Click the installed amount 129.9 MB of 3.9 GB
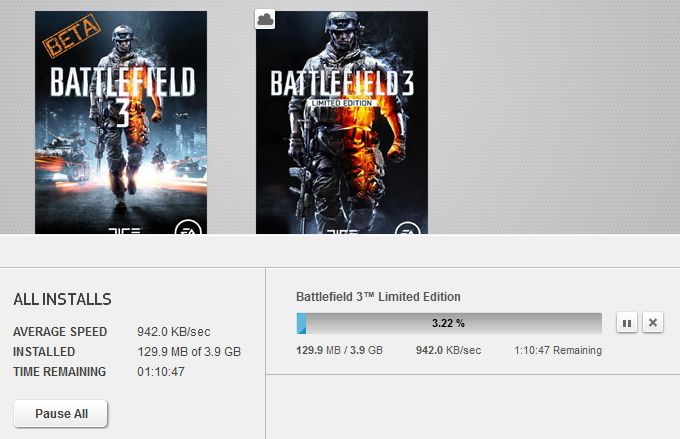The width and height of the screenshot is (680, 439). (188, 352)
